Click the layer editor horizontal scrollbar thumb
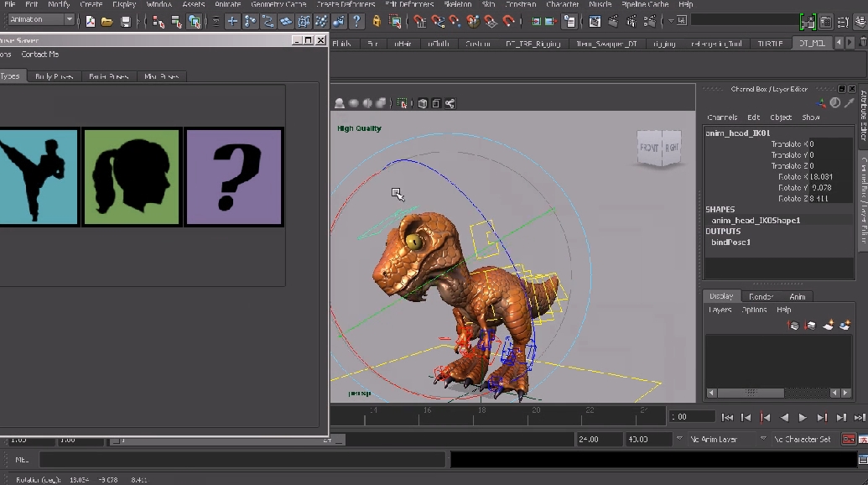Image resolution: width=868 pixels, height=485 pixels. click(751, 393)
